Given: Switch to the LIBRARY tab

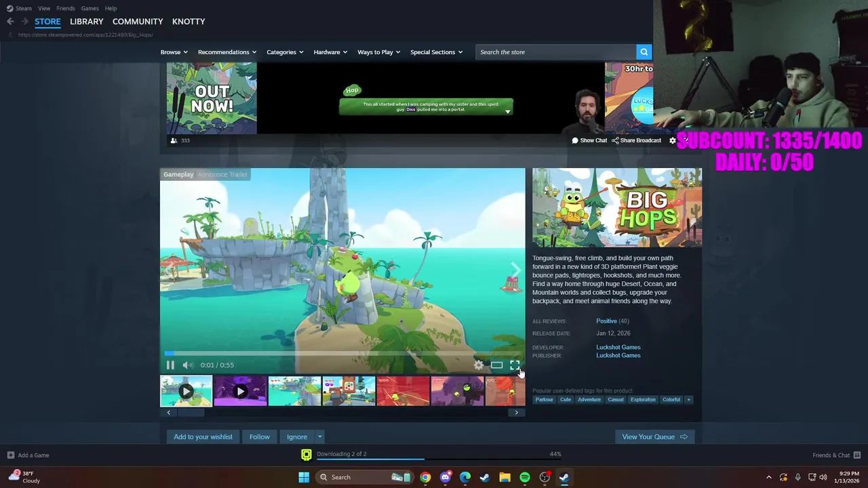Looking at the screenshot, I should click(x=86, y=22).
